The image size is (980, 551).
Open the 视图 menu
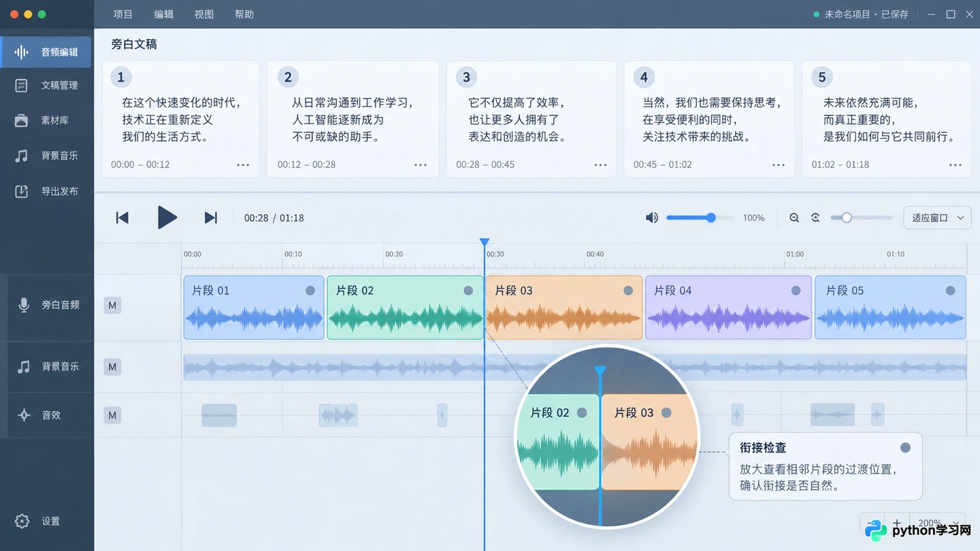(x=204, y=14)
